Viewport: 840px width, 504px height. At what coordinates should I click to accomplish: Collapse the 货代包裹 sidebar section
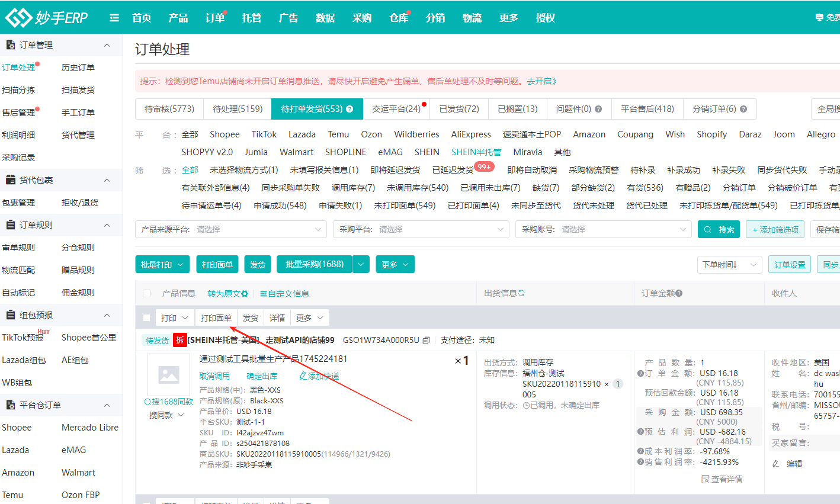[x=107, y=180]
